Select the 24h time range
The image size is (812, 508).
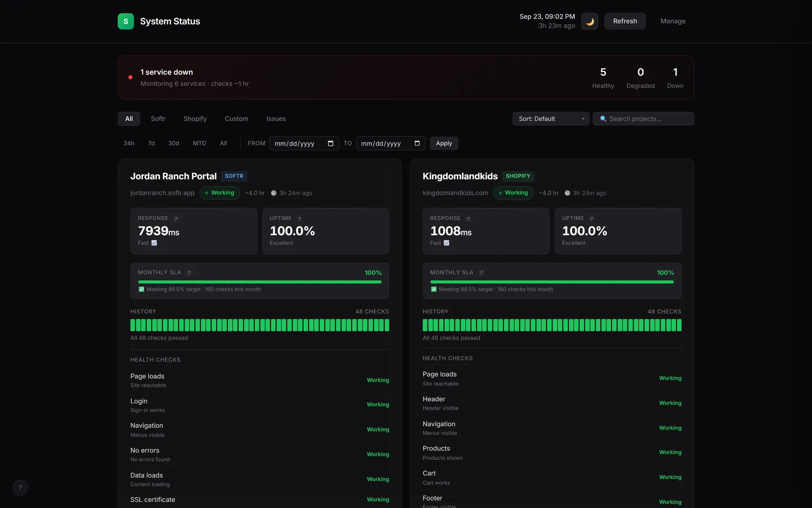129,143
